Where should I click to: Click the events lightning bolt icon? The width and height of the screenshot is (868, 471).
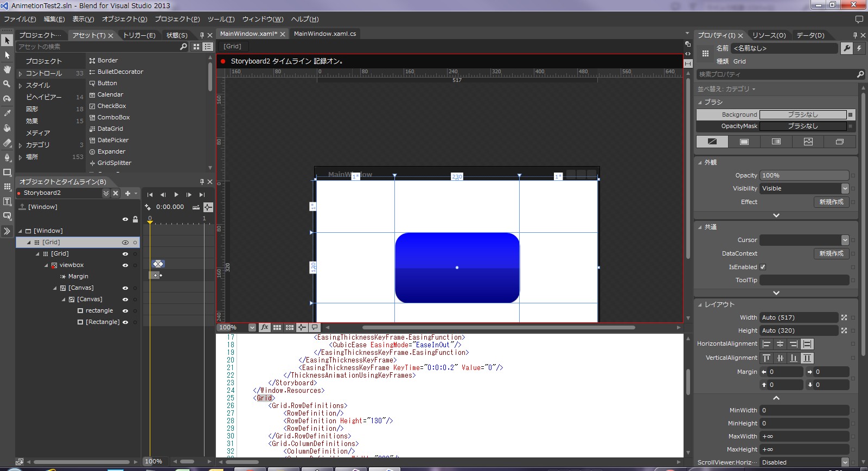(x=859, y=48)
